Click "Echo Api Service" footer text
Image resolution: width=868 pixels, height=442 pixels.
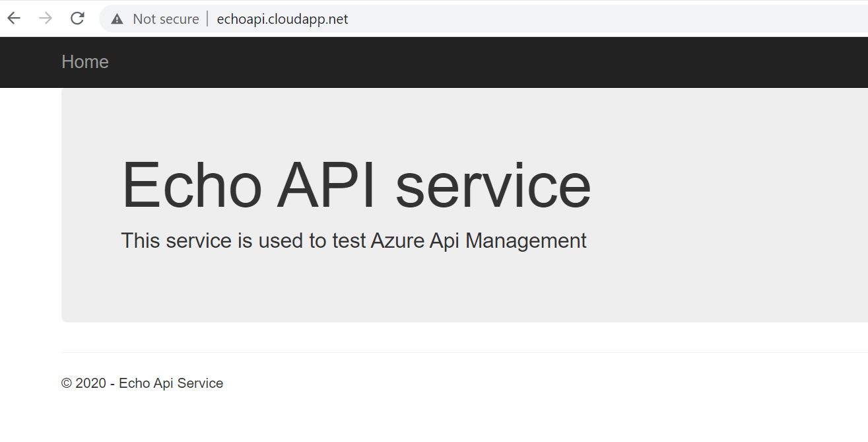[x=171, y=383]
